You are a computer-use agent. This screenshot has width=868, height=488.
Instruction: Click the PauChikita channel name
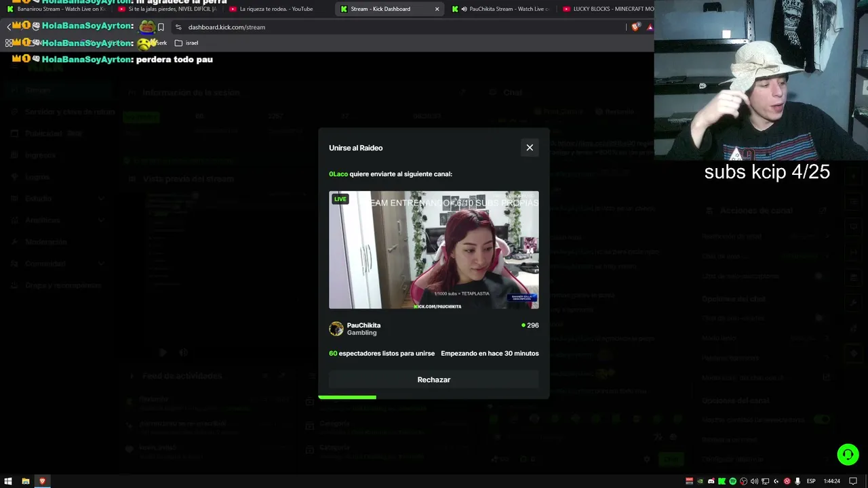coord(363,325)
